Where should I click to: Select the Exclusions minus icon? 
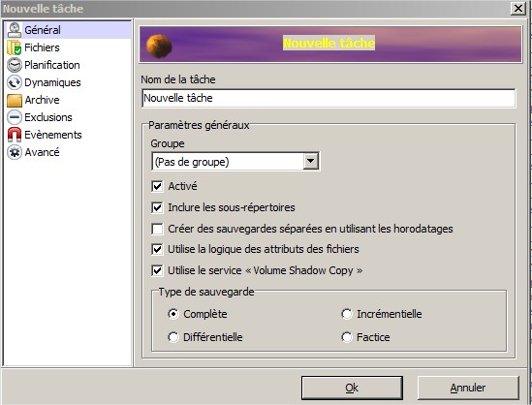tap(15, 117)
